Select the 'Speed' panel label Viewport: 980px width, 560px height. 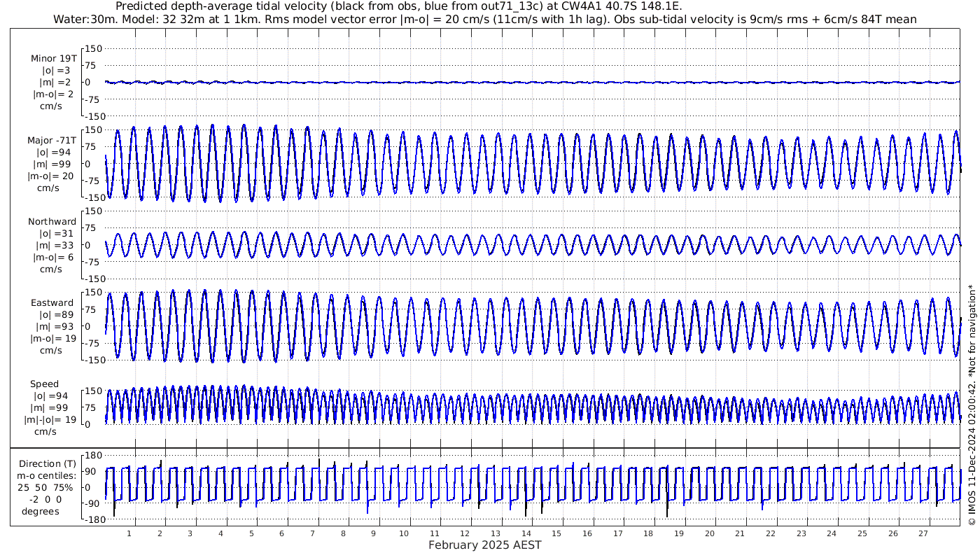(45, 384)
